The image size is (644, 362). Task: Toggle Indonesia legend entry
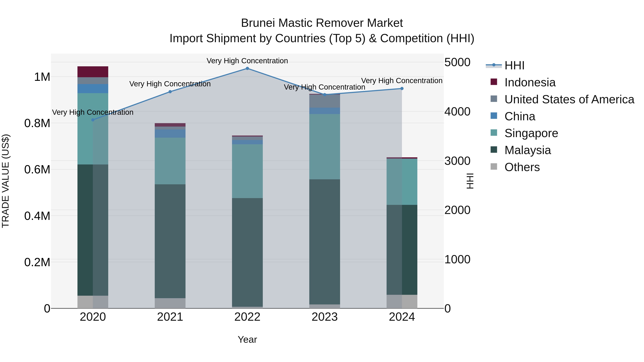(523, 82)
